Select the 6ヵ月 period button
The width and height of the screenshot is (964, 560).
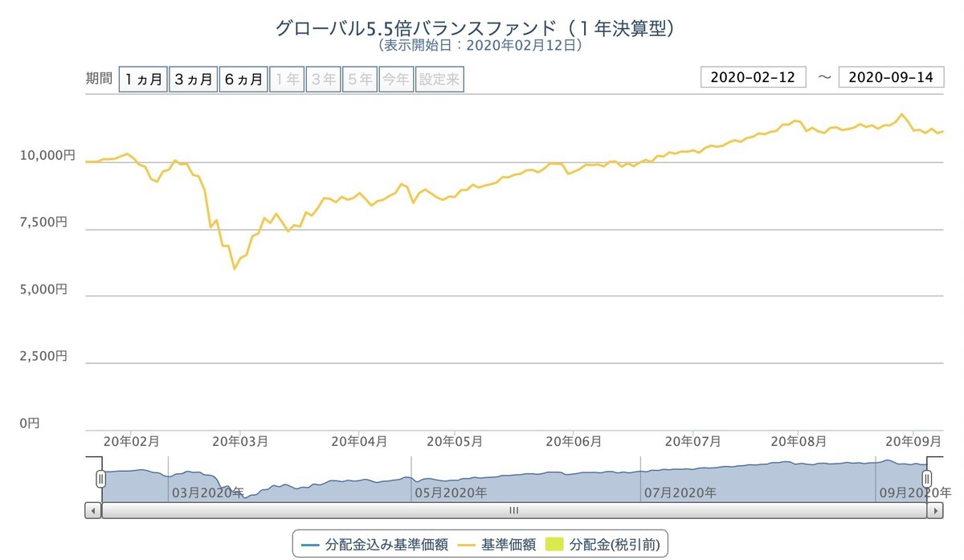point(243,79)
